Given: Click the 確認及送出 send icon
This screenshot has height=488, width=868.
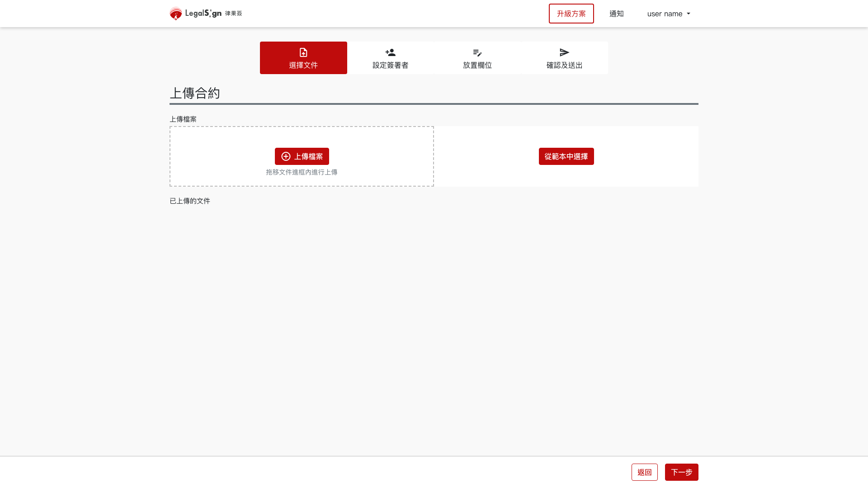Looking at the screenshot, I should click(564, 52).
